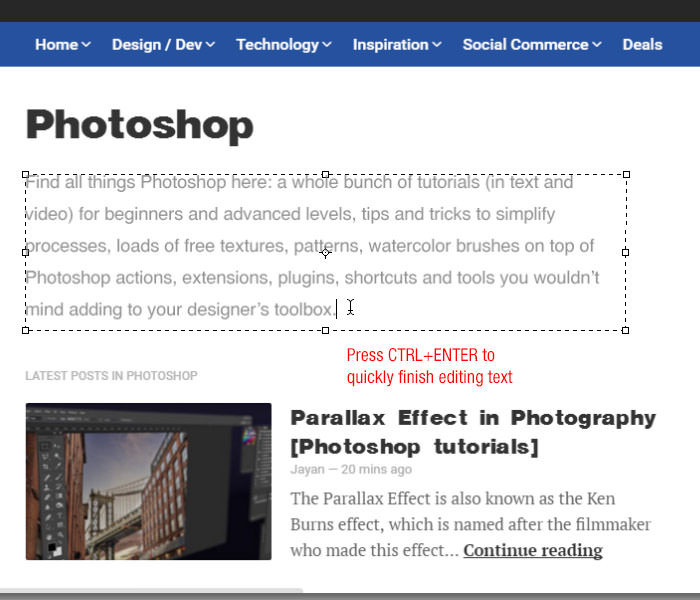This screenshot has width=700, height=600.
Task: Click the center reference point of text box
Action: tap(325, 253)
